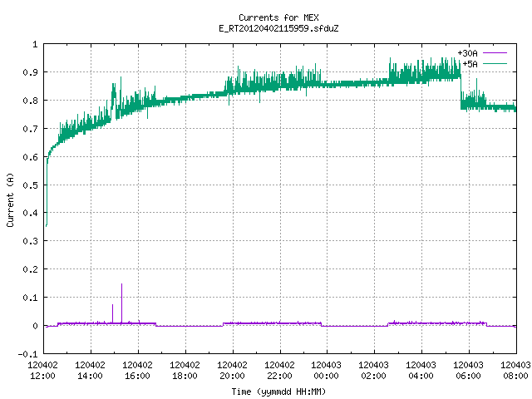Click y-axis tick label 0.6
The image size is (532, 399).
(x=30, y=157)
